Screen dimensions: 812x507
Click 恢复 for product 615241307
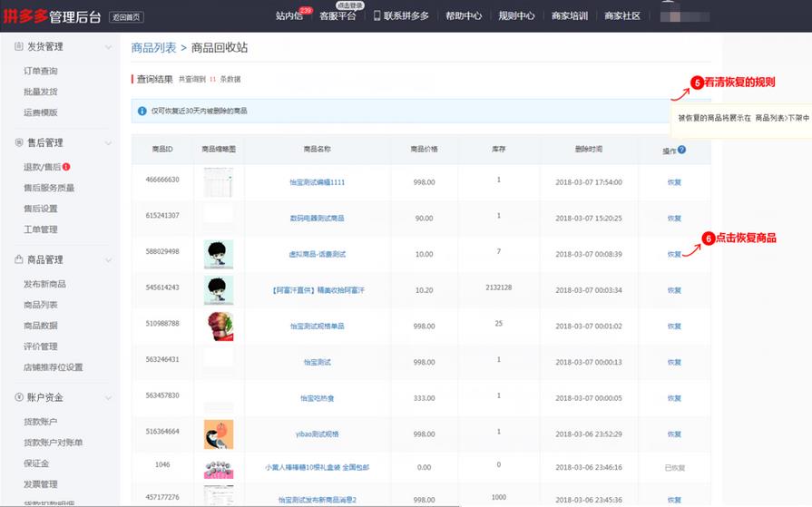674,218
